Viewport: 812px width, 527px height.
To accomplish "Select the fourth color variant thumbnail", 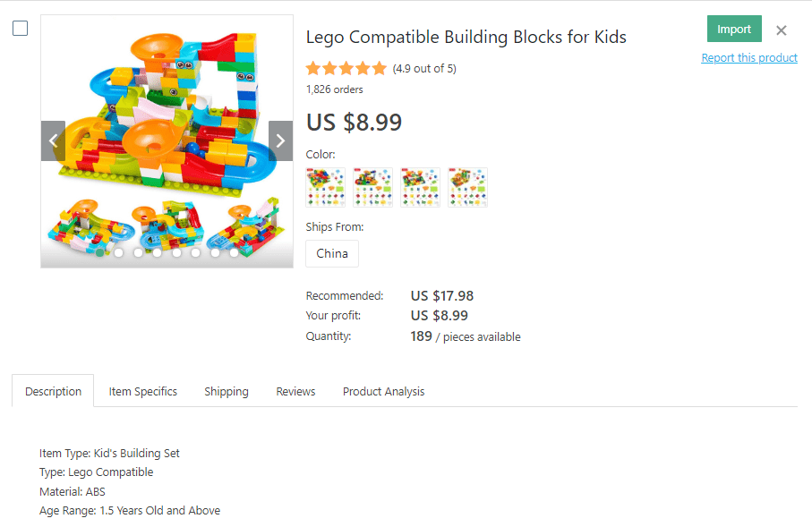I will pos(467,188).
